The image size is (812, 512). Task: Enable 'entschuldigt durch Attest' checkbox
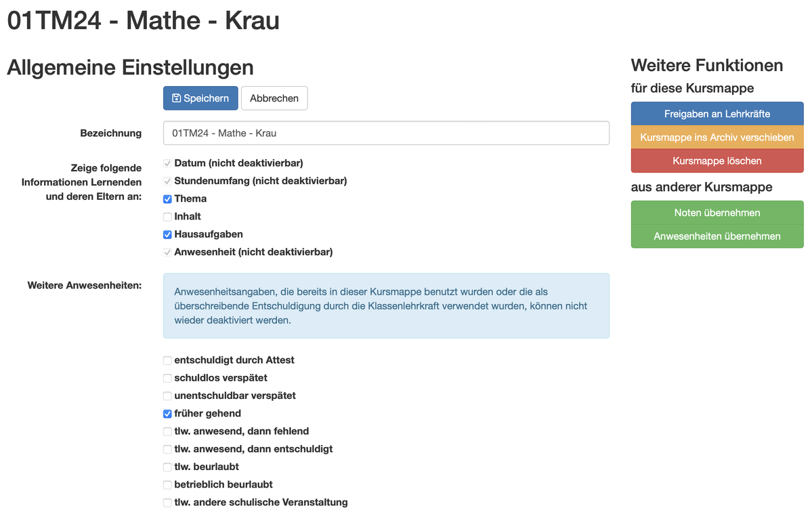point(167,360)
